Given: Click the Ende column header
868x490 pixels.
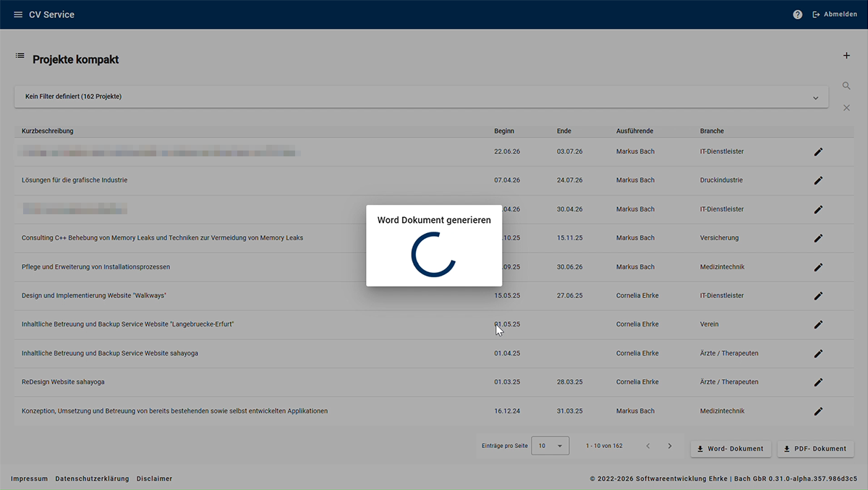Looking at the screenshot, I should 564,131.
